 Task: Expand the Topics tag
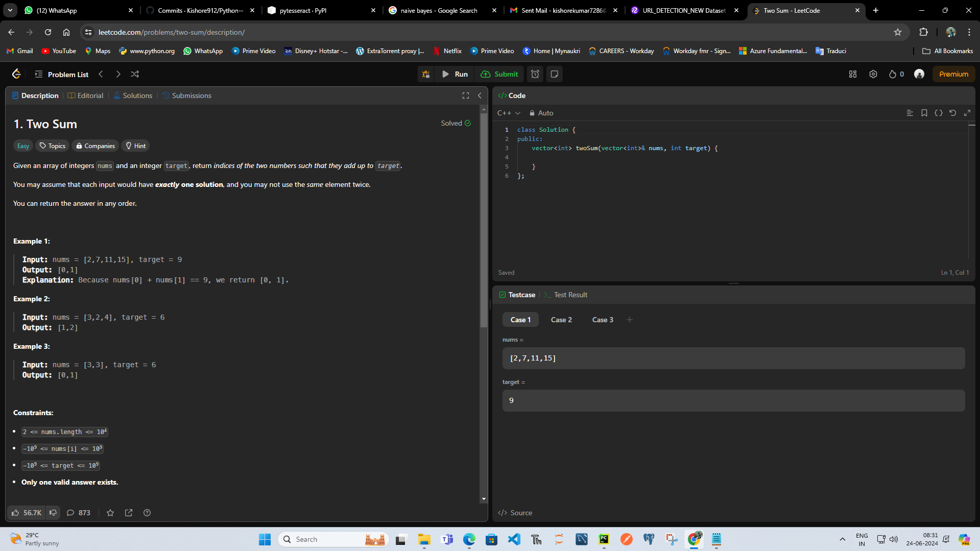click(53, 146)
